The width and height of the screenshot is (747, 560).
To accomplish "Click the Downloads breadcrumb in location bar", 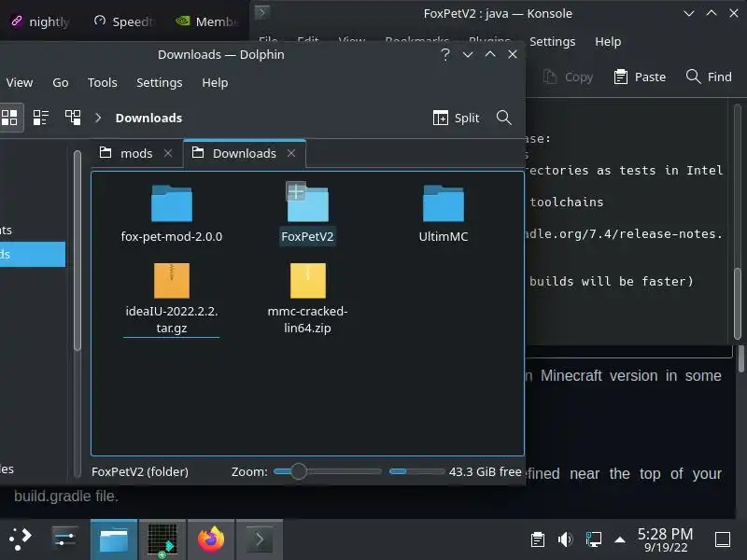I will [x=148, y=118].
